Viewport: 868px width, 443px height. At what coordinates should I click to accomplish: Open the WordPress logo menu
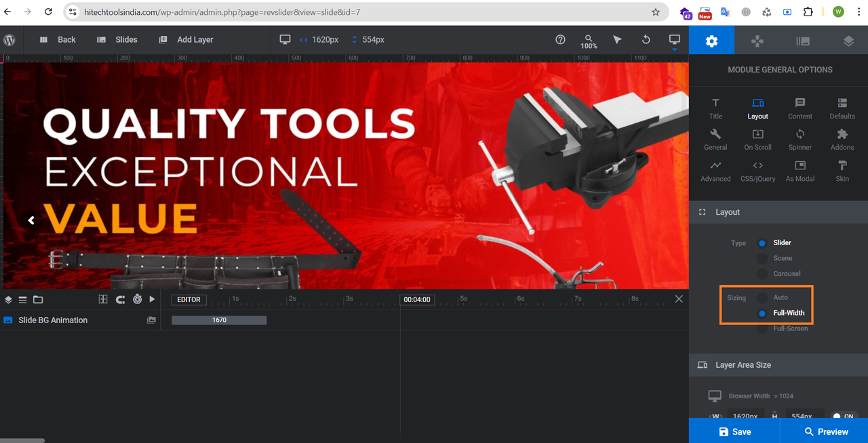coord(9,40)
